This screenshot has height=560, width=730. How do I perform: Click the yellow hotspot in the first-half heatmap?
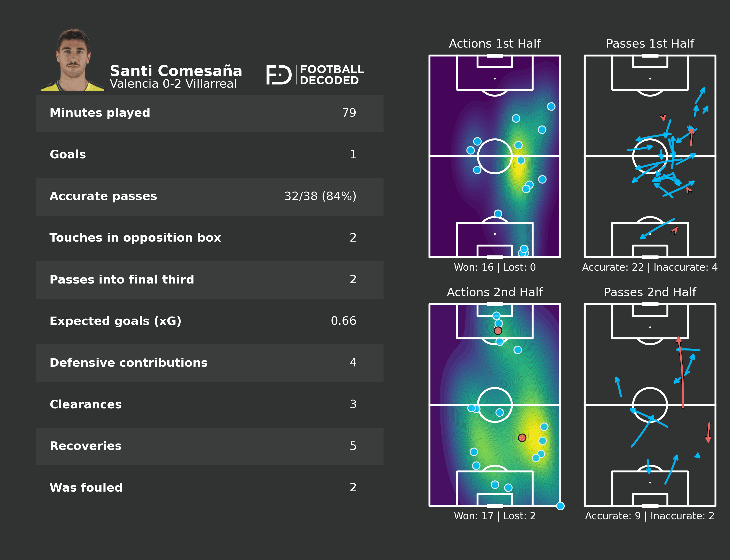pos(519,167)
